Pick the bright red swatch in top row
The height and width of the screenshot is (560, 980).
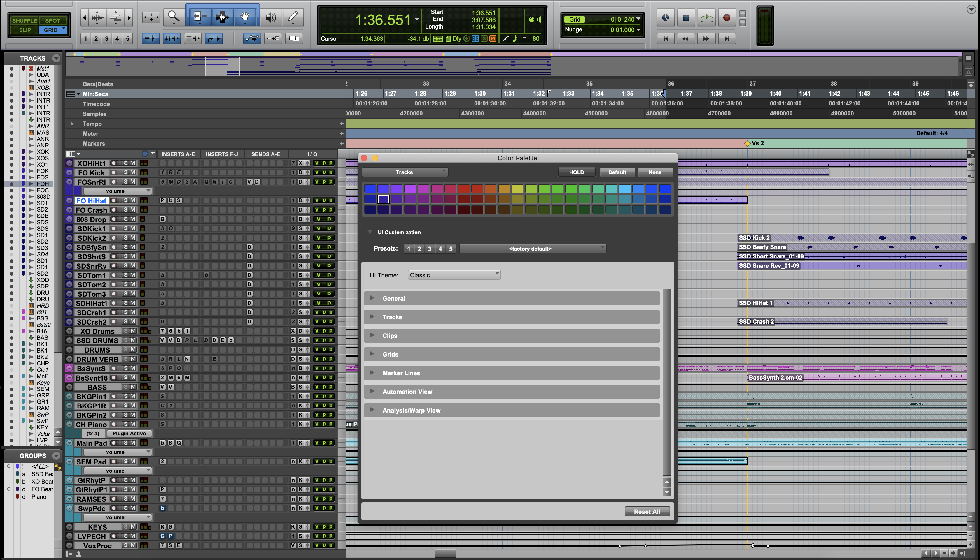(464, 189)
